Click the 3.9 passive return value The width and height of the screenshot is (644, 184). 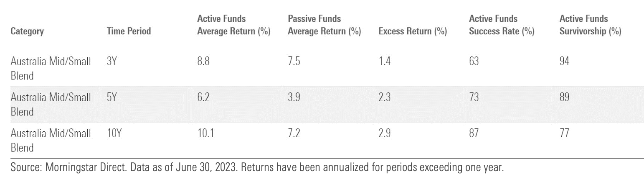coord(294,97)
